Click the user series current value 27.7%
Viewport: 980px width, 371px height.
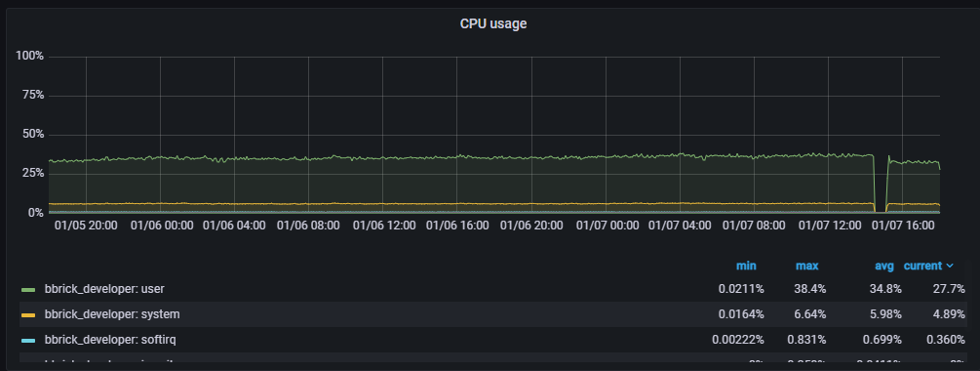pyautogui.click(x=950, y=290)
